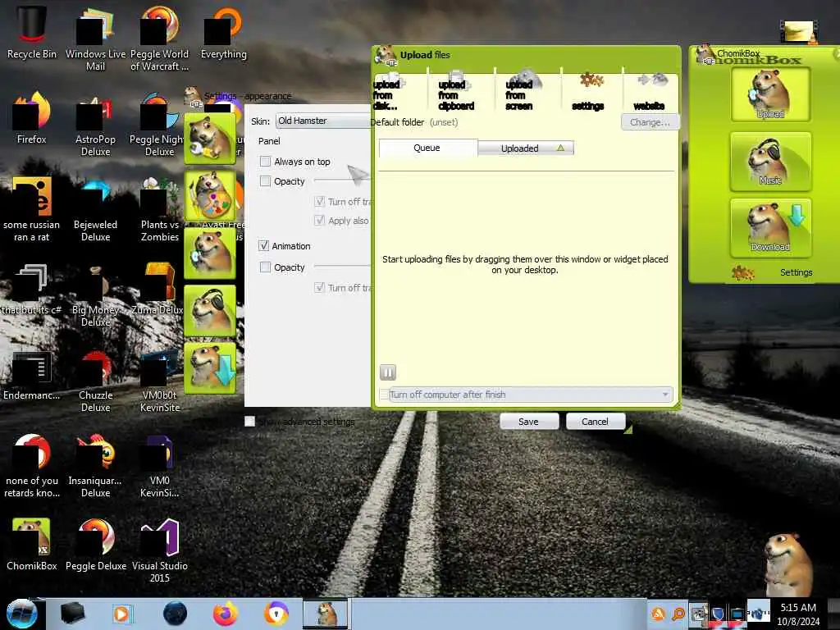Click the gear icon beside Settings in ChomikBox widget
The height and width of the screenshot is (630, 840).
pyautogui.click(x=743, y=272)
